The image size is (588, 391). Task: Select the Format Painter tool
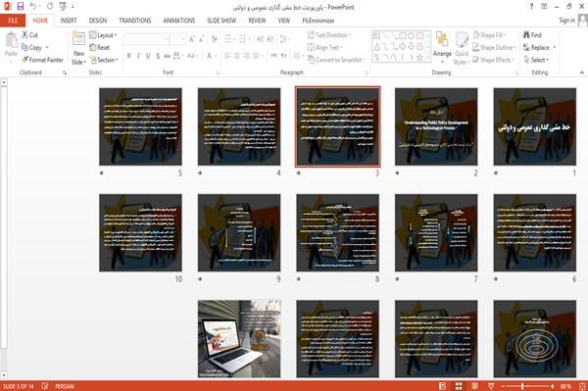(x=42, y=60)
